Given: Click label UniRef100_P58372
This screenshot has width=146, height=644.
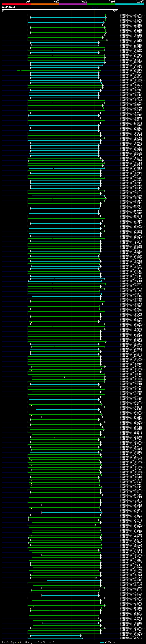Looking at the screenshot, I should click(x=131, y=407).
